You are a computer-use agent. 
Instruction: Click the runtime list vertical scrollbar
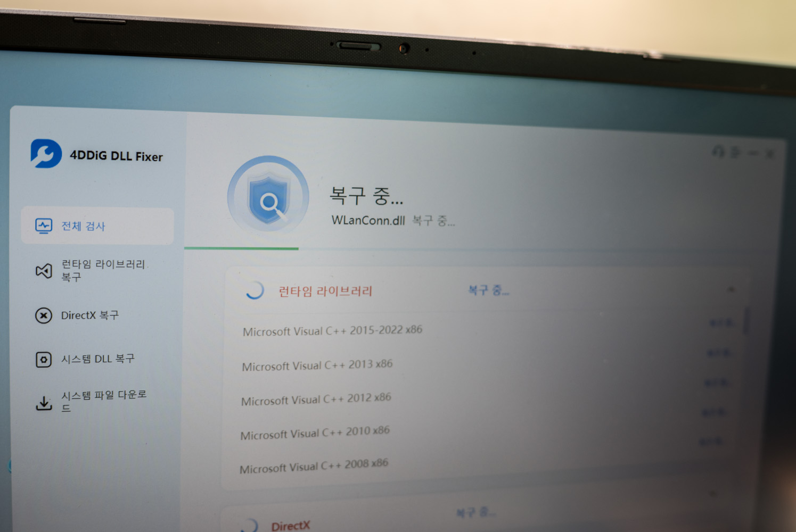pos(747,321)
